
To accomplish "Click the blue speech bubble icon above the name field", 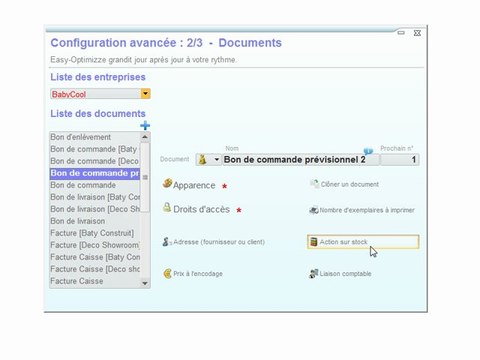I will 368,151.
